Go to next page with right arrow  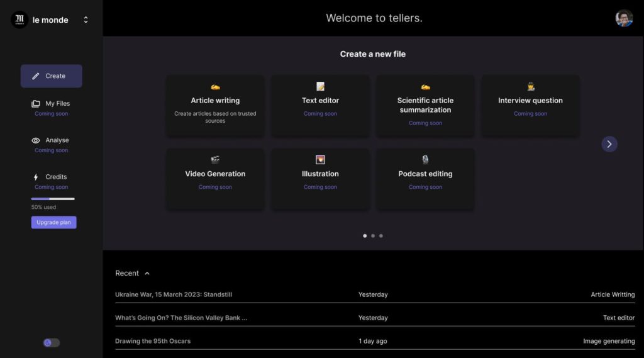609,144
